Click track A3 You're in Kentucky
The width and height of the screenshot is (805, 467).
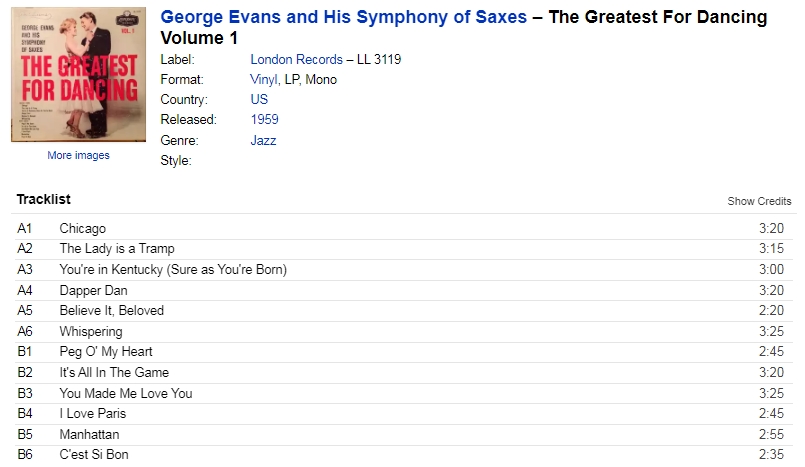click(402, 269)
